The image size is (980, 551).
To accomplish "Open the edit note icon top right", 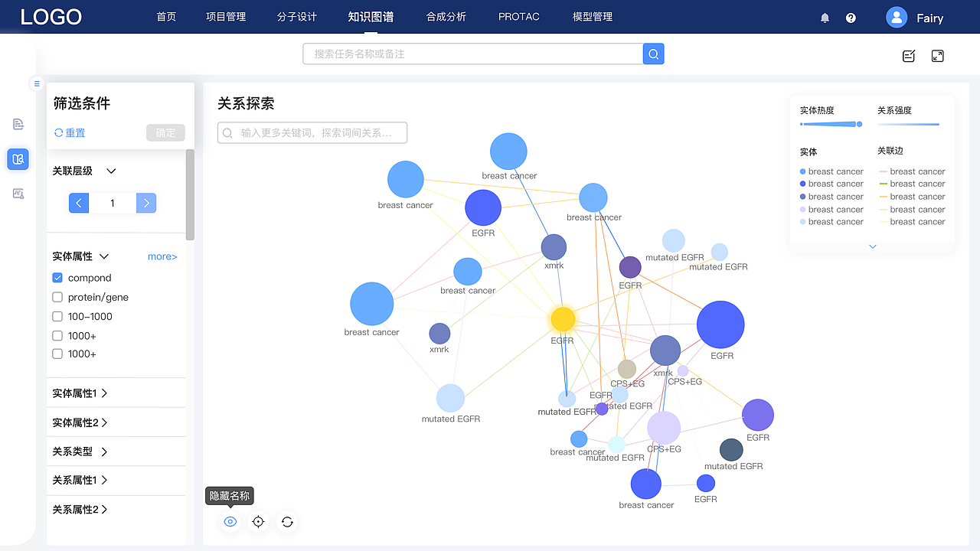I will tap(909, 56).
